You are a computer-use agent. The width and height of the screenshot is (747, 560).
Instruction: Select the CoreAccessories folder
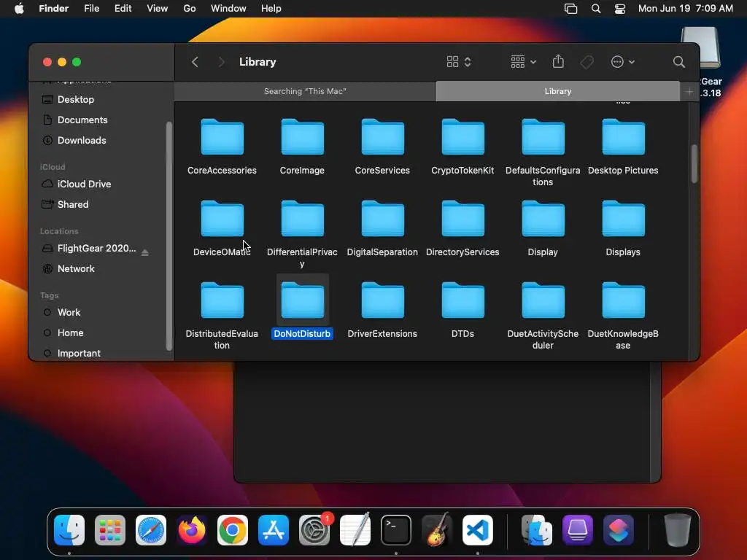(x=222, y=137)
